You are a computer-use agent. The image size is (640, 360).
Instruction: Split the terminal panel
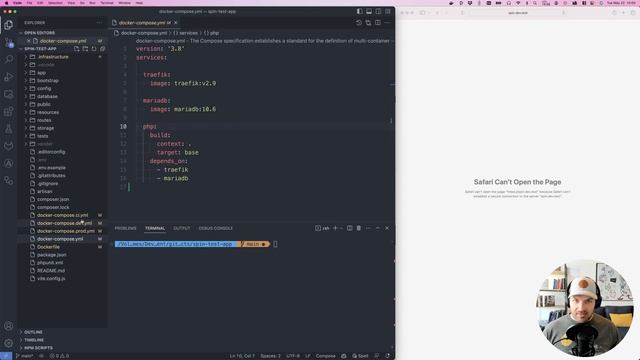click(x=350, y=228)
